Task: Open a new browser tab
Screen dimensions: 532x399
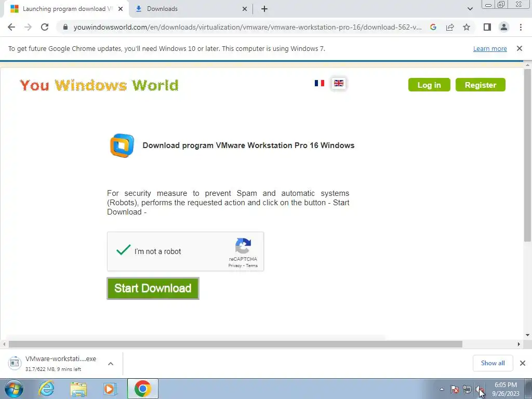Action: [264, 9]
